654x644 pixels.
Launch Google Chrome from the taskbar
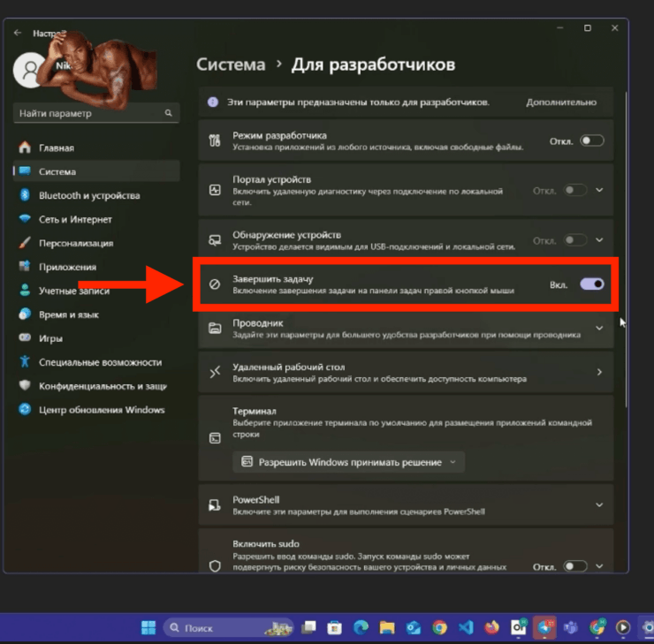tap(439, 627)
